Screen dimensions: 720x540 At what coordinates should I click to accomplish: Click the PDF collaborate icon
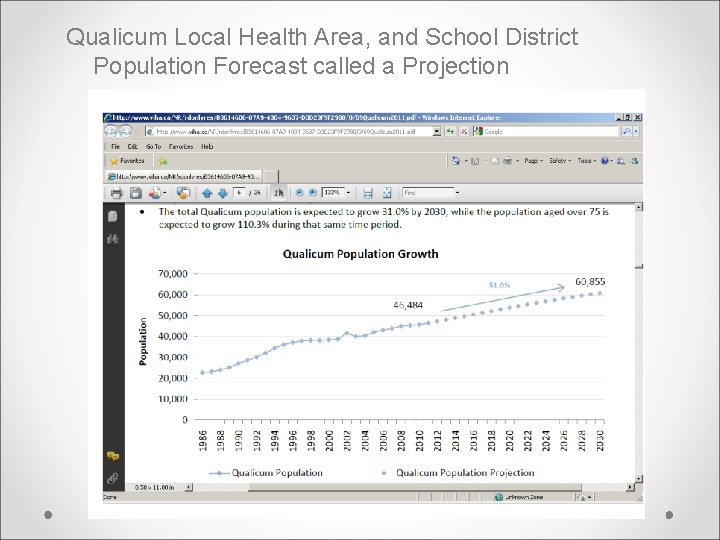tap(183, 193)
